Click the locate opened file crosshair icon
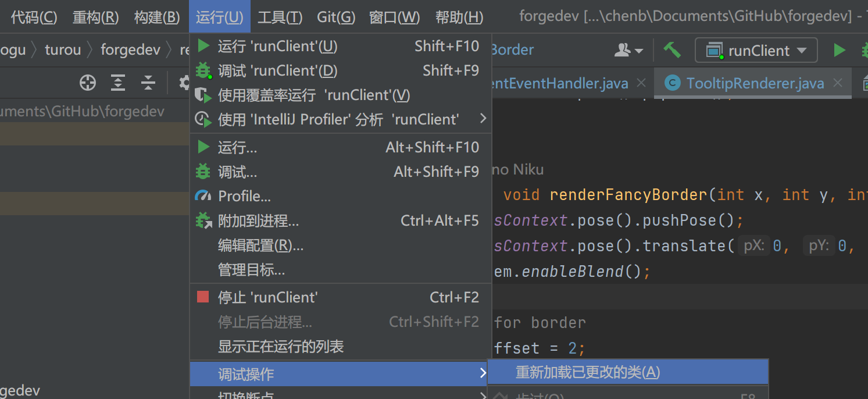Image resolution: width=868 pixels, height=399 pixels. pos(88,83)
